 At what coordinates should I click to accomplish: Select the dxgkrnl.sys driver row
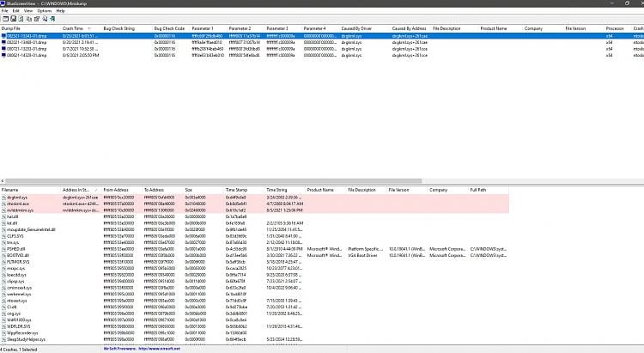coord(254,198)
